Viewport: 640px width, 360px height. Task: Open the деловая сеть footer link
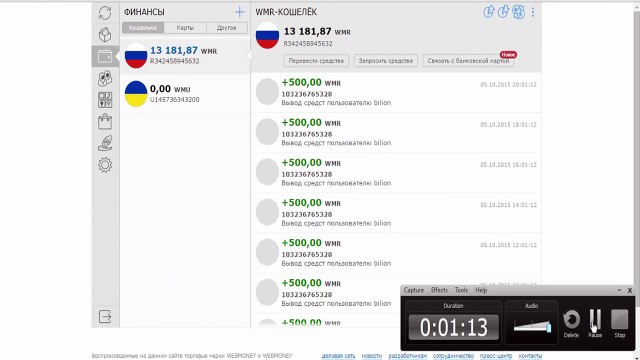point(338,356)
